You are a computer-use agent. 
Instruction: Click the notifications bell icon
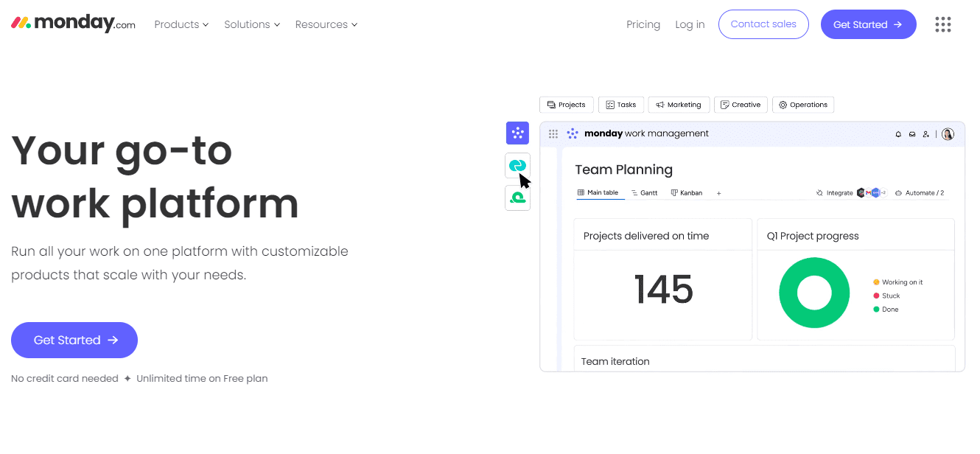[x=898, y=134]
